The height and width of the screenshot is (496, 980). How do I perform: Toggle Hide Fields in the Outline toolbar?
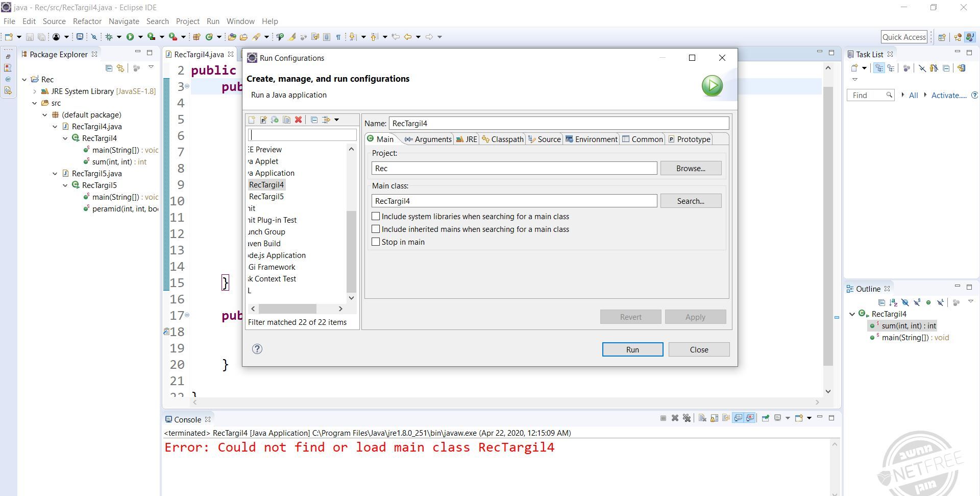pos(905,302)
